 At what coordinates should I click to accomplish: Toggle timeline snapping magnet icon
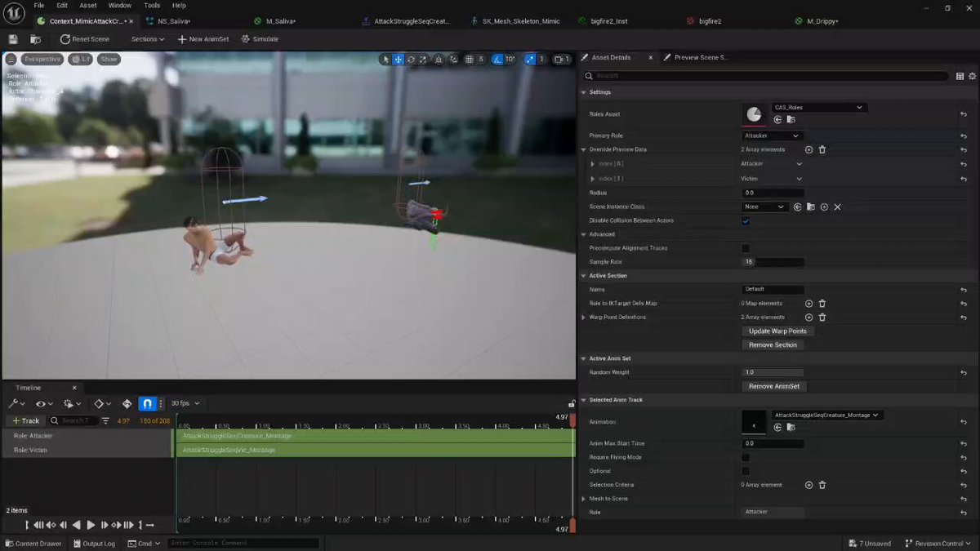click(x=147, y=403)
